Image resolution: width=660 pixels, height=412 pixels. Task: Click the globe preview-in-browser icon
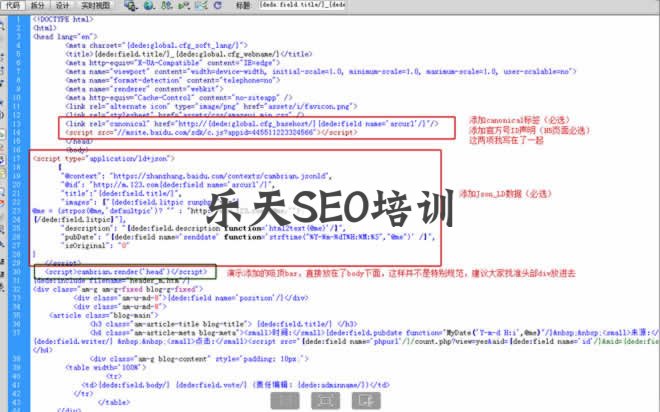click(x=149, y=5)
